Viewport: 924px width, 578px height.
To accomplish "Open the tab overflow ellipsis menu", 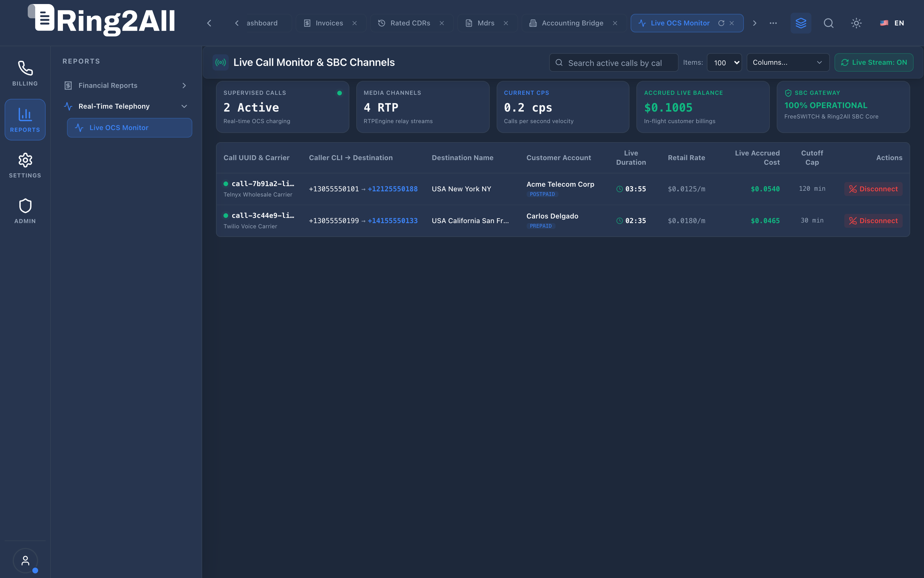I will pos(773,23).
